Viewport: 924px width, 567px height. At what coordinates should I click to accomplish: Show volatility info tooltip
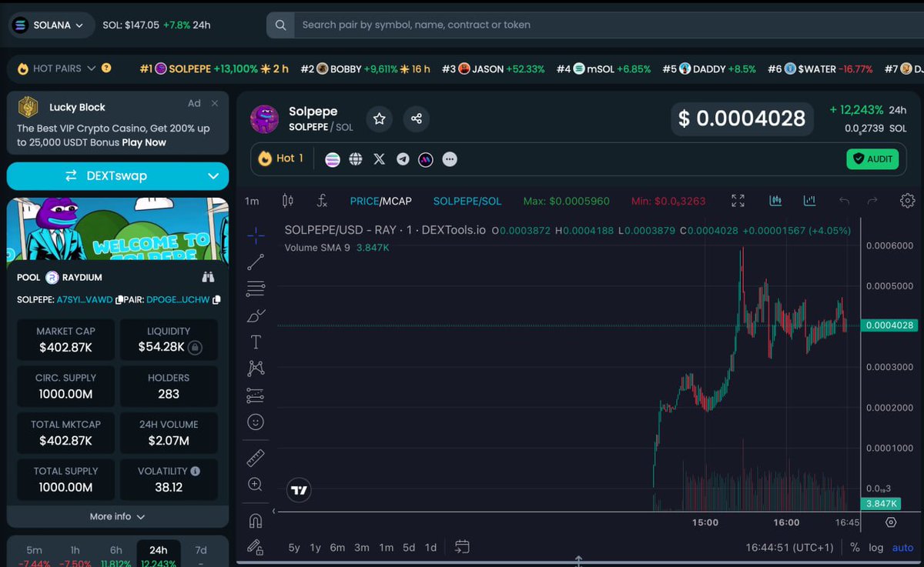[196, 471]
